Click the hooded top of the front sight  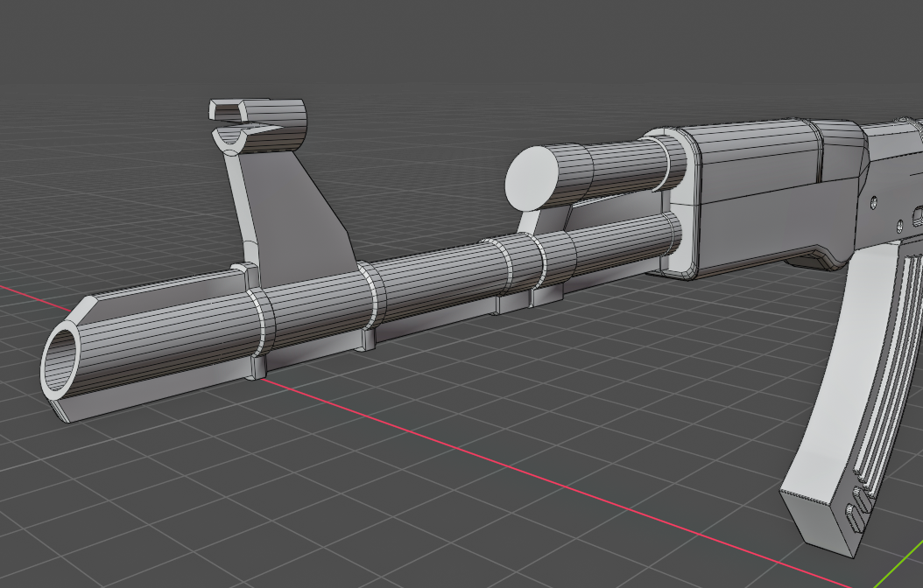point(259,125)
